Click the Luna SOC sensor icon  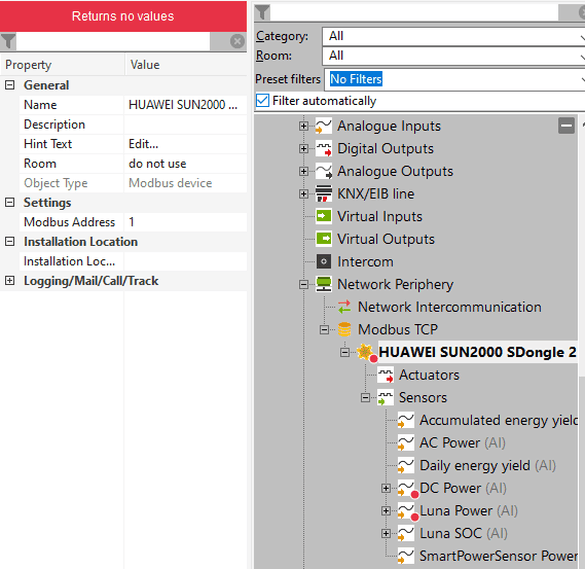(x=406, y=533)
